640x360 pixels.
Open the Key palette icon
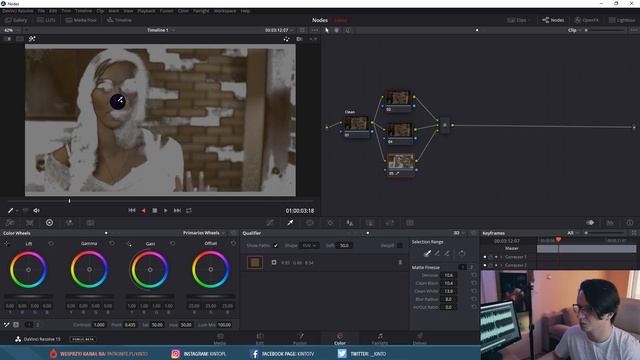[370, 223]
